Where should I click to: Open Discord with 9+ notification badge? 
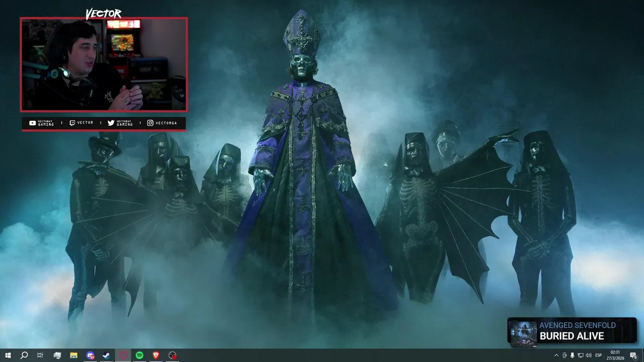pos(90,355)
